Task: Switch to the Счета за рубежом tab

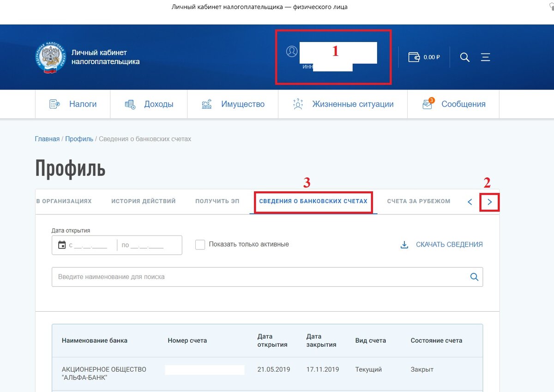Action: tap(419, 201)
